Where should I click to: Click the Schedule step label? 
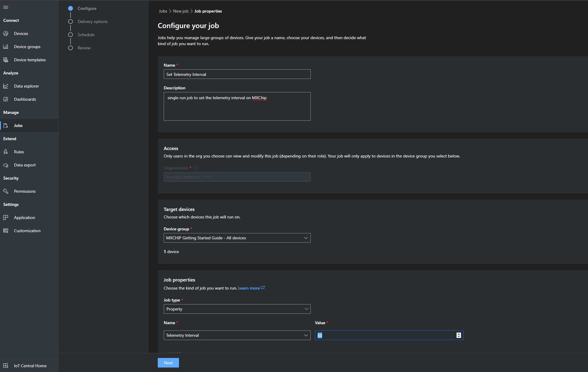coord(86,35)
